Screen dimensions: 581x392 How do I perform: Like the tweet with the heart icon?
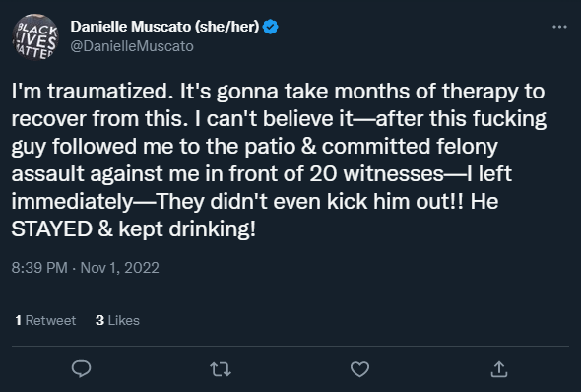click(x=359, y=369)
